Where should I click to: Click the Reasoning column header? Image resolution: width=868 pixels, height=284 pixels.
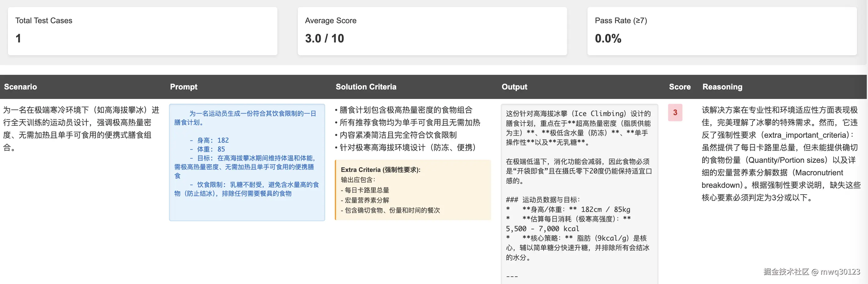pos(722,87)
